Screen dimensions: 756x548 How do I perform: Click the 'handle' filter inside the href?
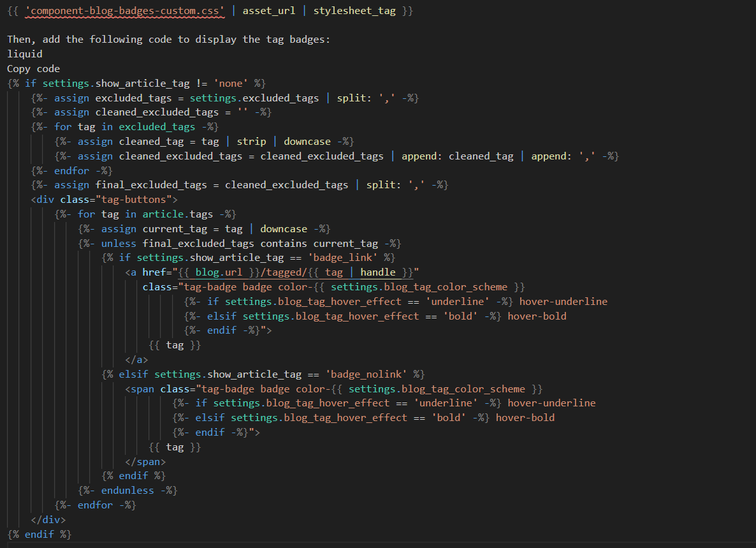[x=378, y=272]
